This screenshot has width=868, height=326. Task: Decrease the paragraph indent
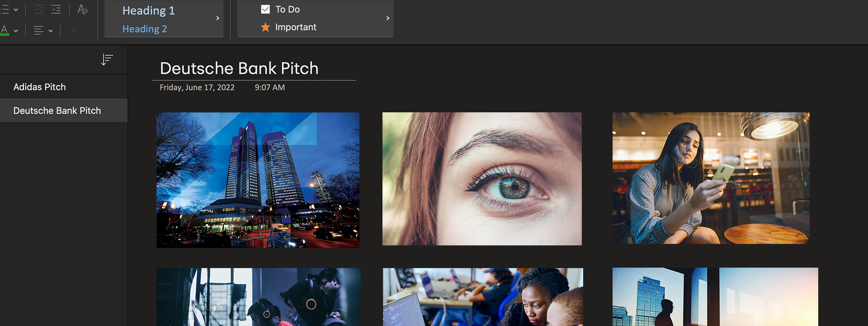(39, 10)
